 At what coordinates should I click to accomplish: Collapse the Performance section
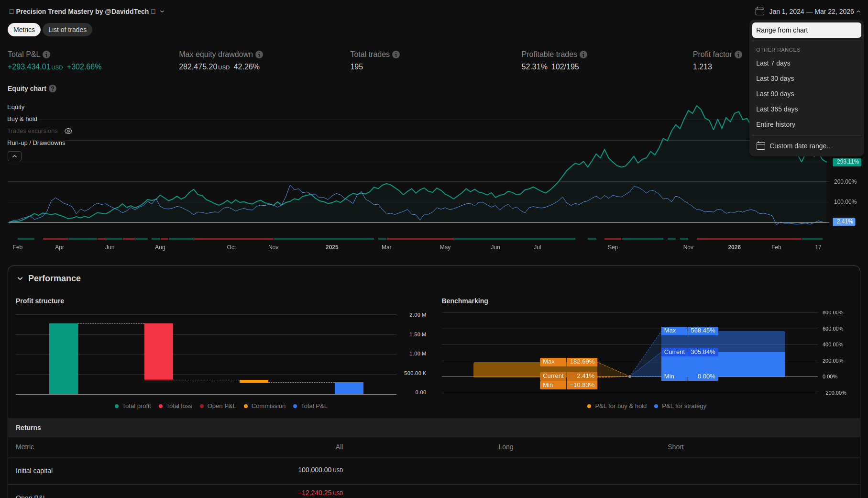(x=20, y=278)
